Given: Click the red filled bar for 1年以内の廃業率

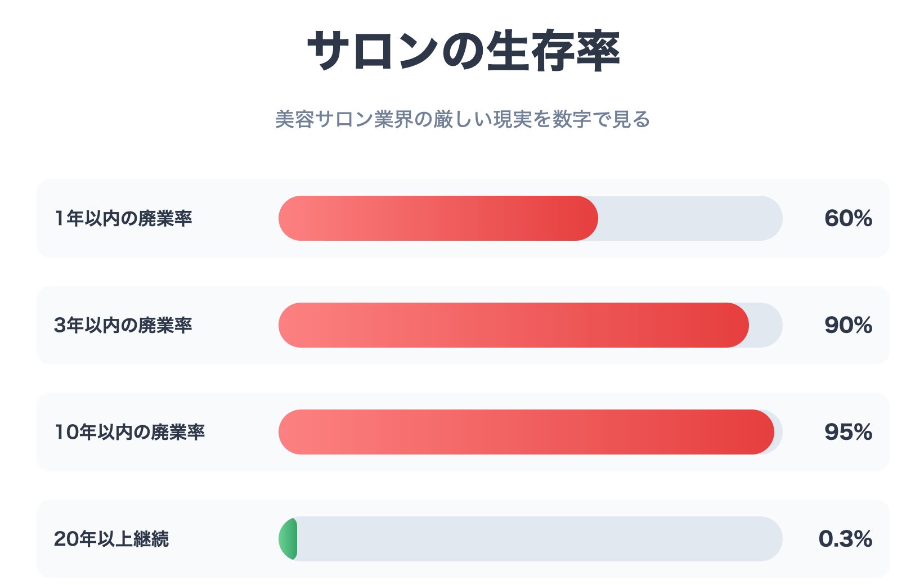Looking at the screenshot, I should pyautogui.click(x=438, y=218).
